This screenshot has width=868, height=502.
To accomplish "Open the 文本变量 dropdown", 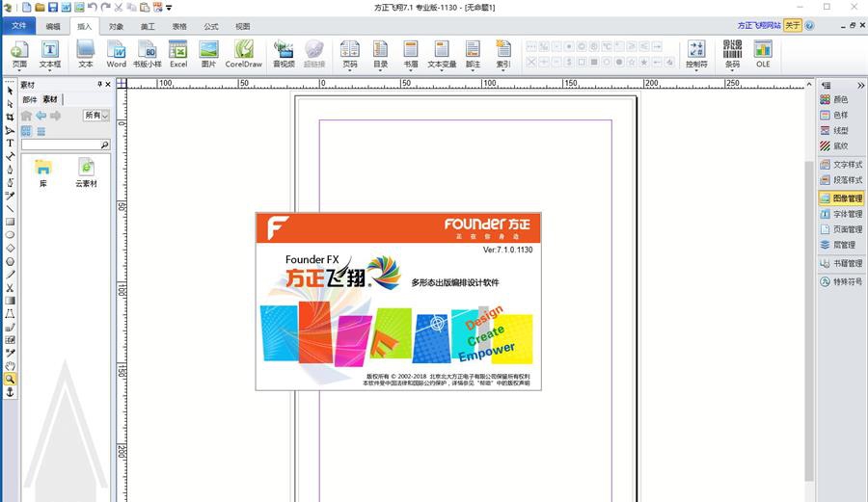I will click(442, 70).
